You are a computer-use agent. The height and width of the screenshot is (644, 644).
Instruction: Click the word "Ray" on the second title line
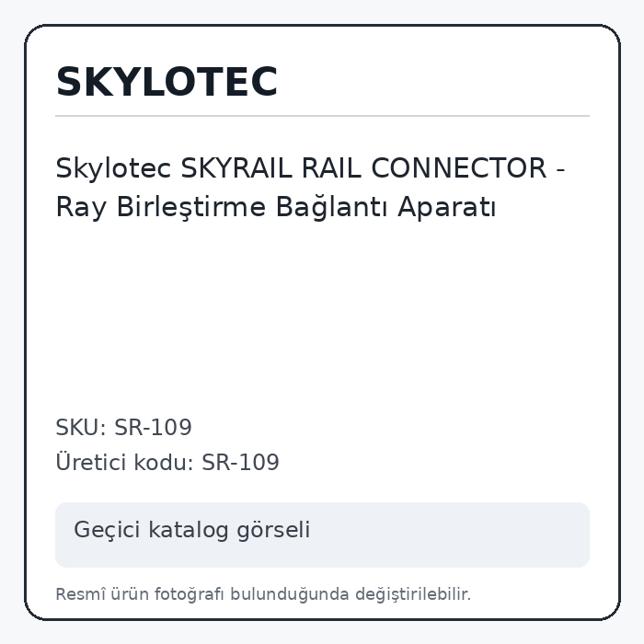pos(81,207)
